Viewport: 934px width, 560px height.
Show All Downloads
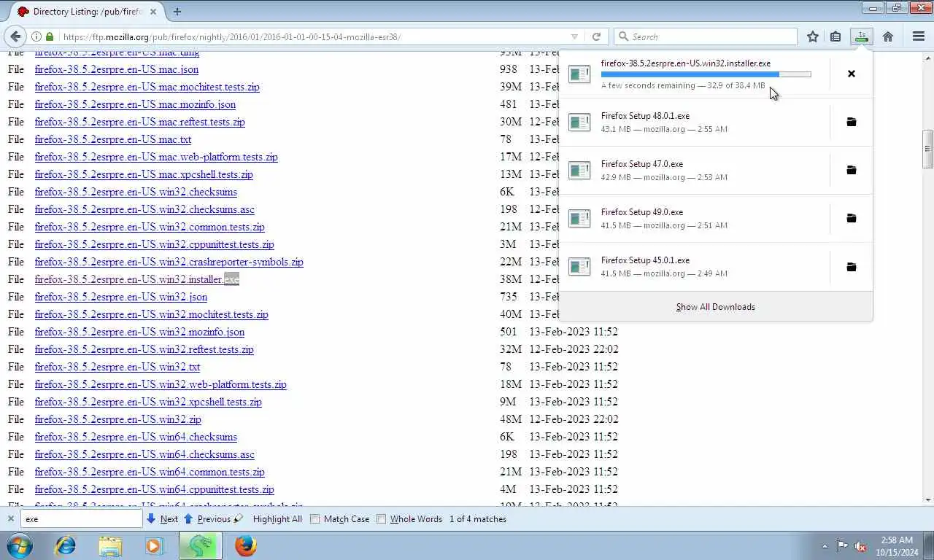(x=716, y=307)
